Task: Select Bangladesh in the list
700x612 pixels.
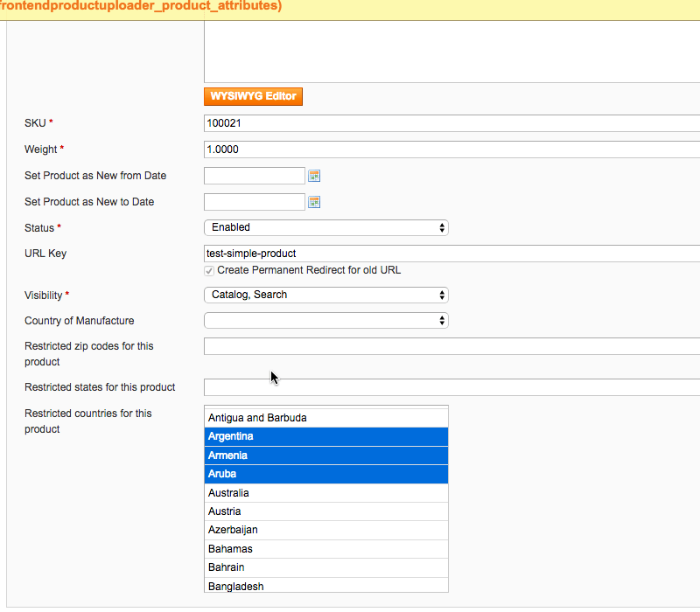Action: click(325, 586)
